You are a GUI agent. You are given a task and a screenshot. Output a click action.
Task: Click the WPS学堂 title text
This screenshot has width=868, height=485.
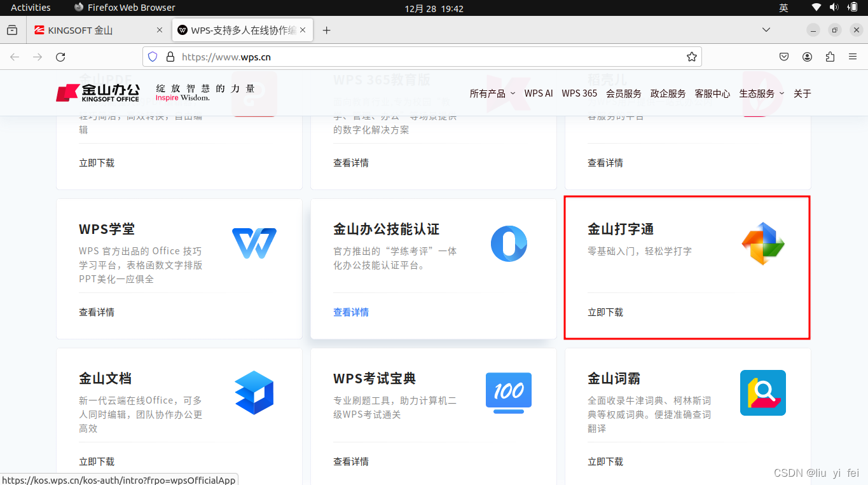[x=107, y=229]
